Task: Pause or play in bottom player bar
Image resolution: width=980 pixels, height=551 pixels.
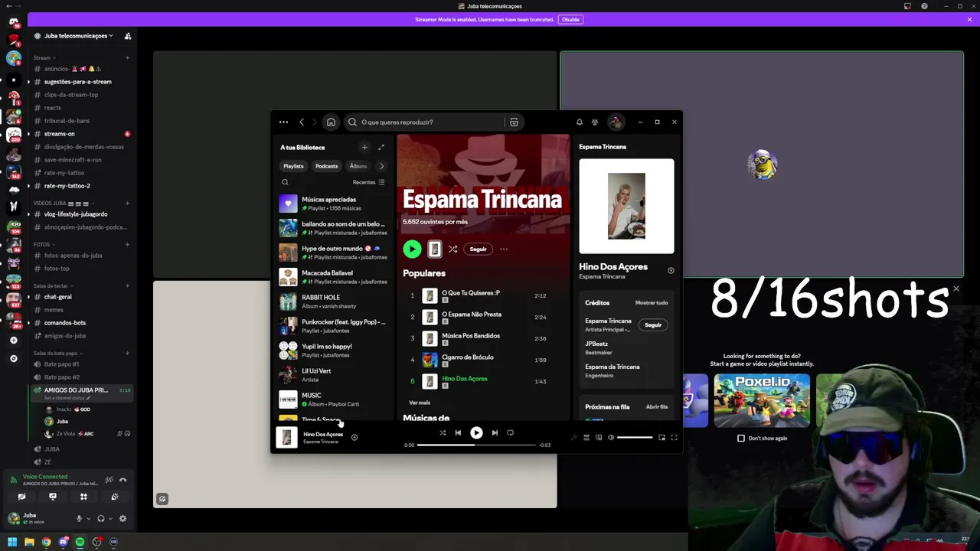Action: click(x=476, y=433)
